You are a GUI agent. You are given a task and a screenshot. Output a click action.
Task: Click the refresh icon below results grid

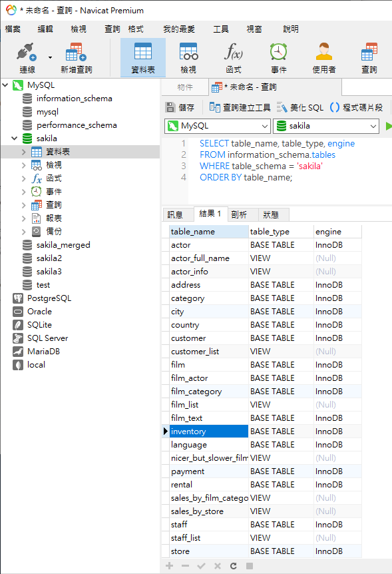[x=234, y=566]
